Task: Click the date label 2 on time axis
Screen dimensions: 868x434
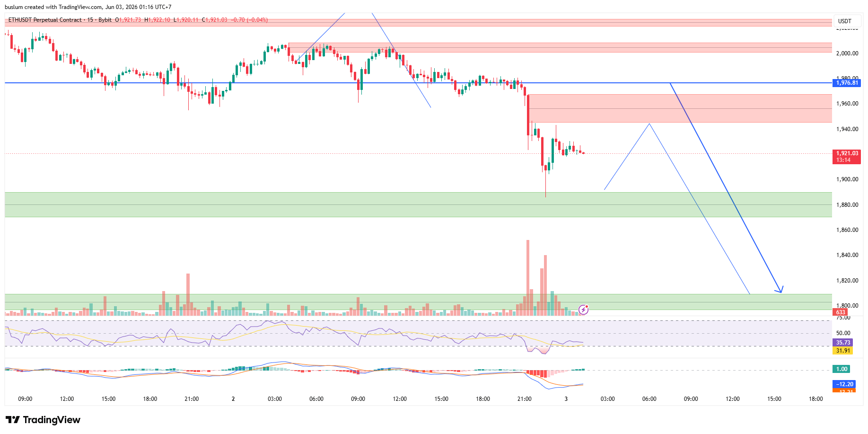Action: (233, 399)
